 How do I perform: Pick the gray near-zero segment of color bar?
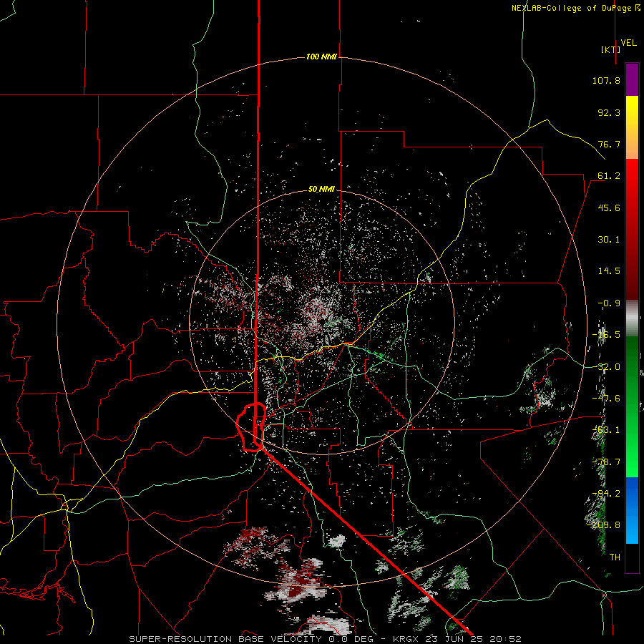632,318
